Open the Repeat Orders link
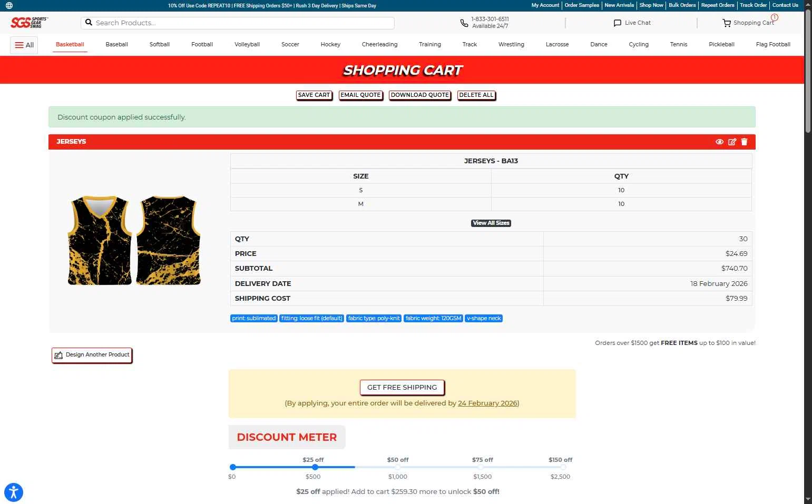This screenshot has width=812, height=504. coord(718,5)
